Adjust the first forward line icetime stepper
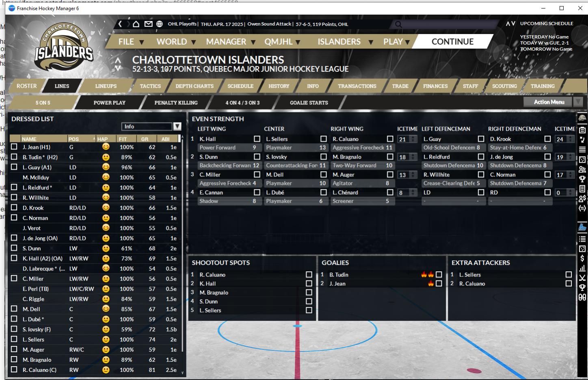Image resolution: width=588 pixels, height=380 pixels. 413,139
